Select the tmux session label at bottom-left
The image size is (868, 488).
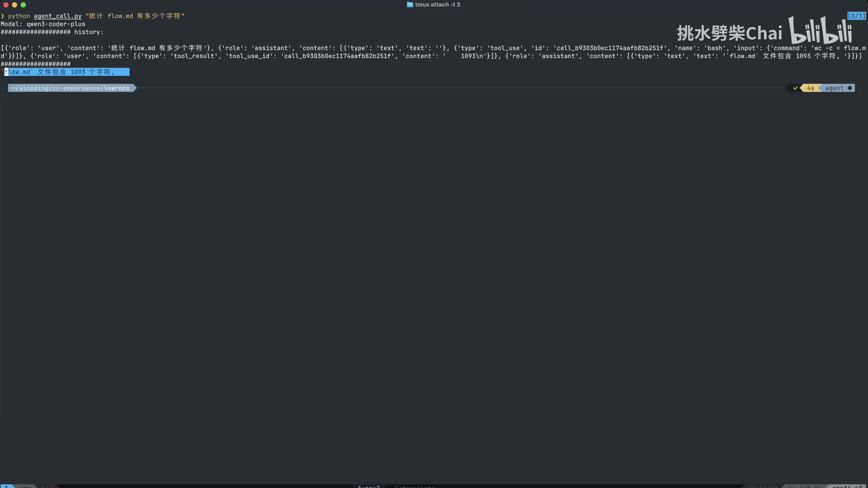(6, 486)
